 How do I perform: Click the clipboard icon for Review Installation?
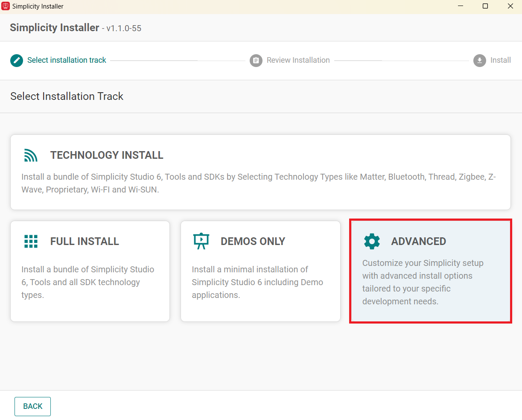click(256, 61)
